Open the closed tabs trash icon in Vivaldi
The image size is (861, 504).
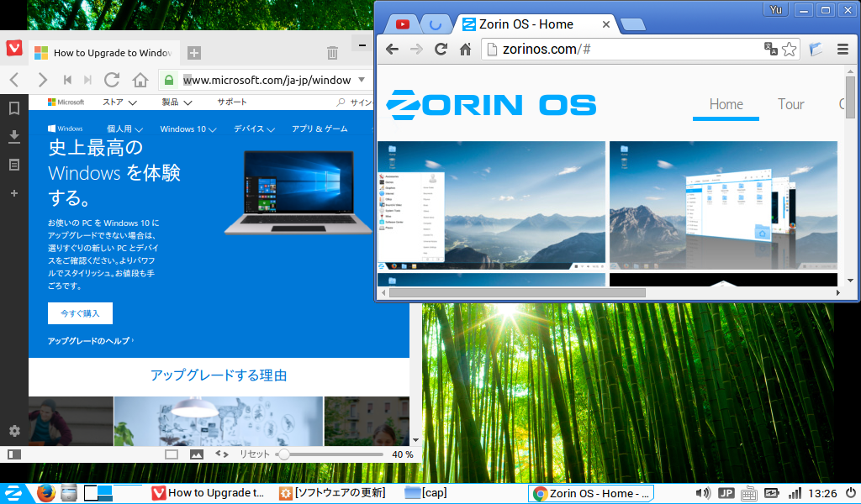[332, 53]
